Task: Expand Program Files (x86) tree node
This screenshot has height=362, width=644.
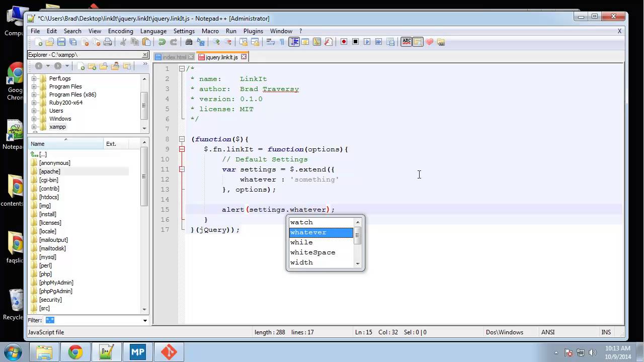Action: [x=34, y=95]
